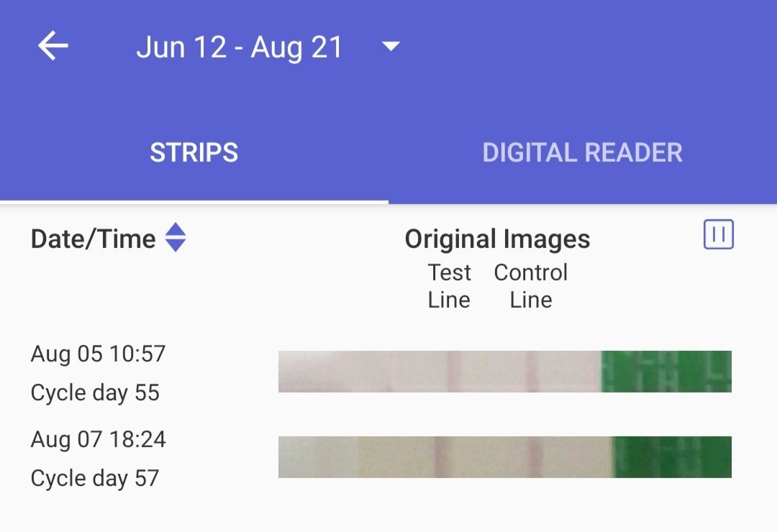Select the Cycle day 55 label
777x532 pixels.
coord(95,393)
